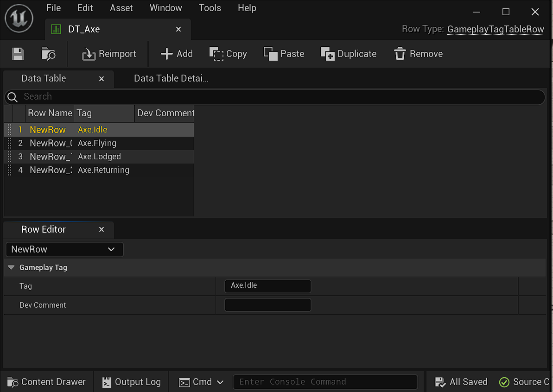Paste into the selected row
The width and height of the screenshot is (553, 392).
284,54
